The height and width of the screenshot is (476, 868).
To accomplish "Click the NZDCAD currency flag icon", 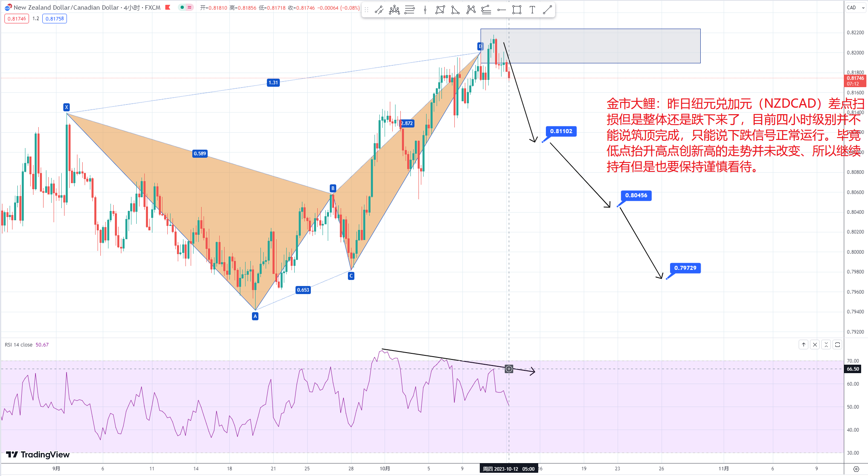I will [x=8, y=8].
